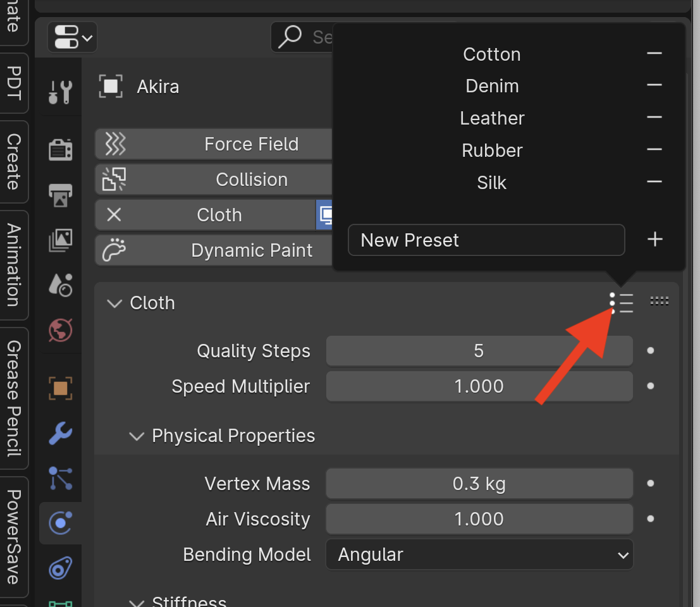The width and height of the screenshot is (700, 607).
Task: Remove the Denim preset with minus
Action: [654, 85]
